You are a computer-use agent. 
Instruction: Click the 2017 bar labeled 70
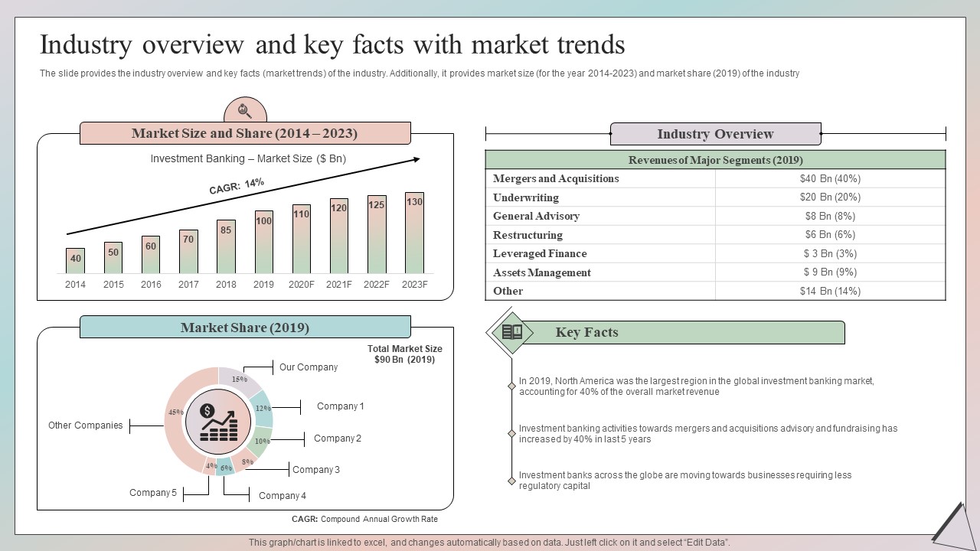click(188, 251)
